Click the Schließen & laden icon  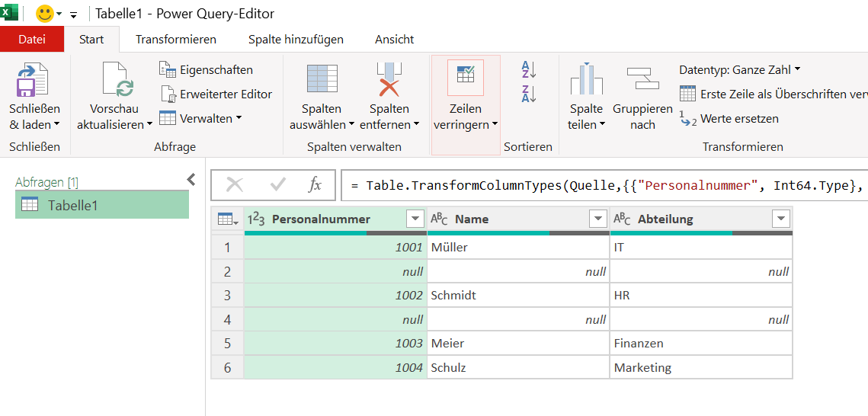34,80
